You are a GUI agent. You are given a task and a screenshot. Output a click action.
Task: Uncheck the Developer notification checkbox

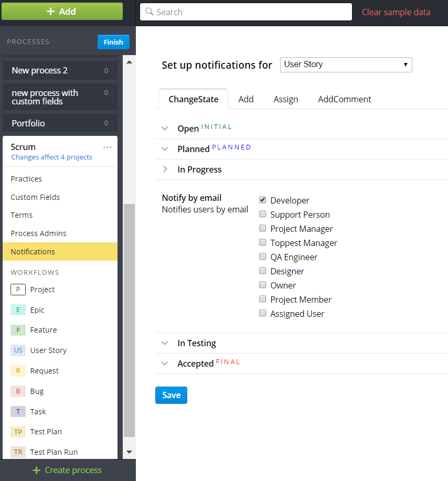coord(263,200)
